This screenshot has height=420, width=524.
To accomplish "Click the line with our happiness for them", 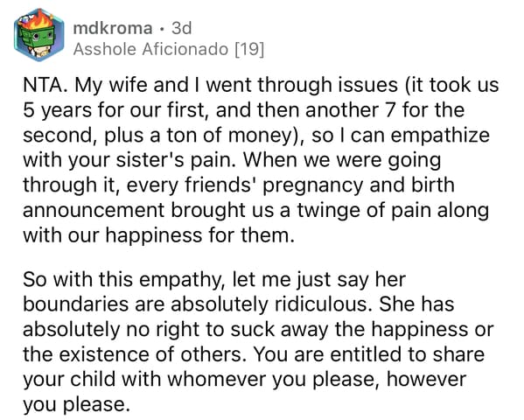I will 158,235.
